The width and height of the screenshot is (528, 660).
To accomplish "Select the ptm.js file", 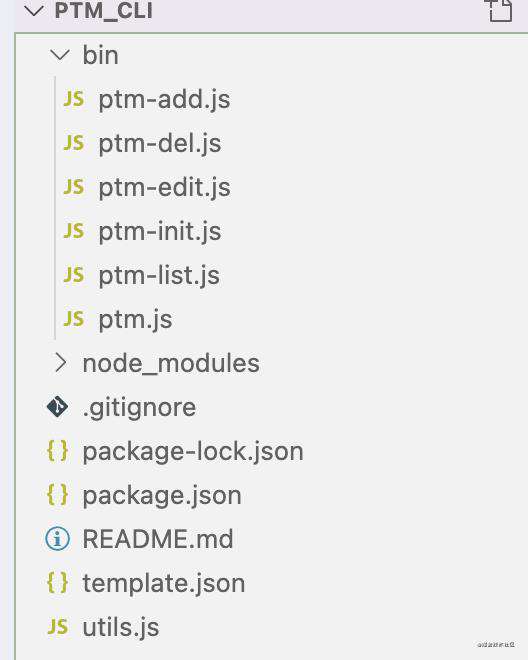I will (x=135, y=319).
